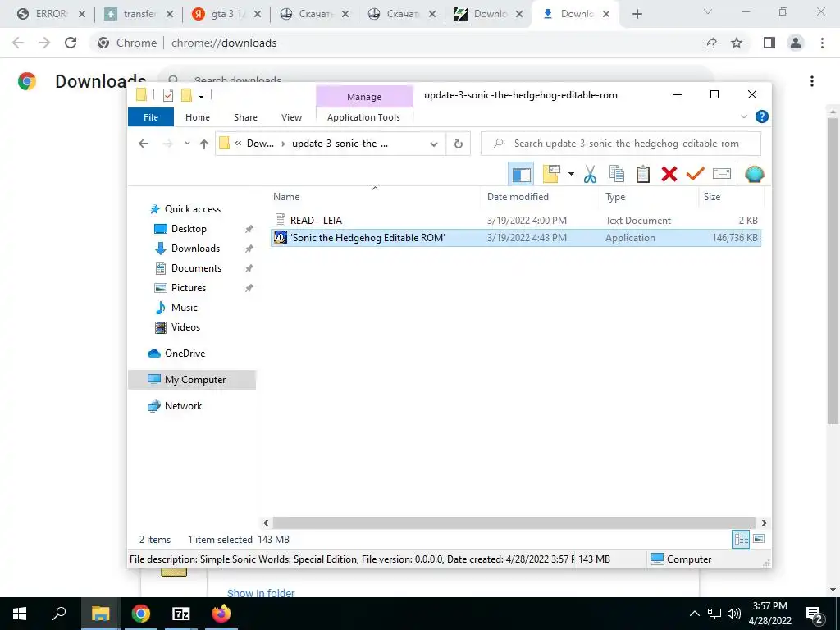Toggle the preview pane toolbar icon
The height and width of the screenshot is (630, 840).
(x=521, y=174)
